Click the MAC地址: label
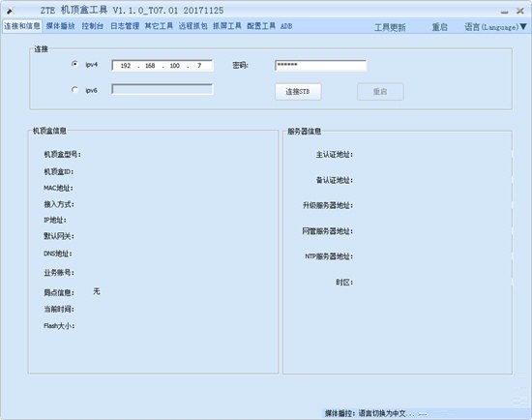532x420 pixels. (x=58, y=188)
